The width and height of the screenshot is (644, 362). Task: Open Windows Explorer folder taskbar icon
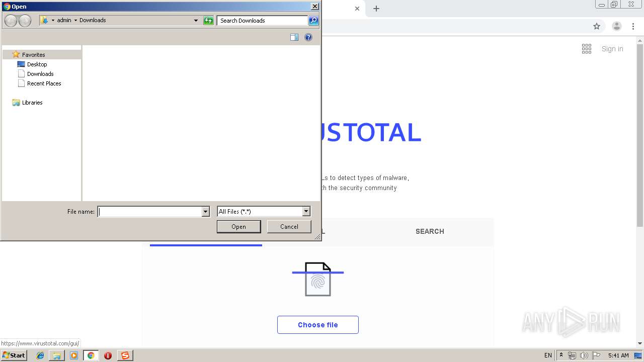coord(57,355)
